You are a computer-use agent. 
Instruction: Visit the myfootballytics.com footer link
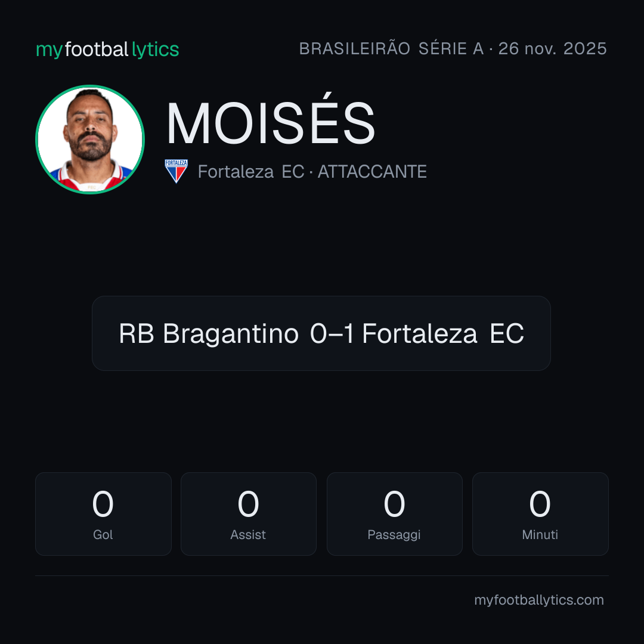point(539,600)
